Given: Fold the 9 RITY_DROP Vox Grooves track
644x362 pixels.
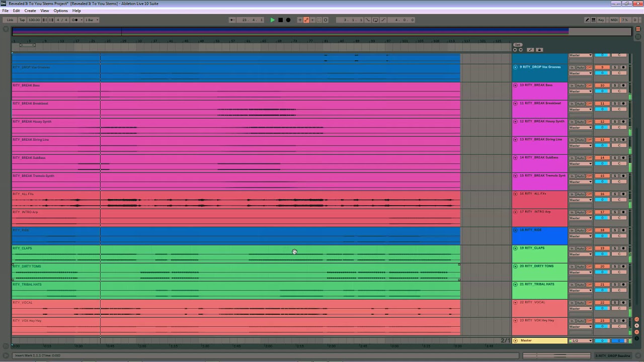Looking at the screenshot, I should tap(515, 67).
